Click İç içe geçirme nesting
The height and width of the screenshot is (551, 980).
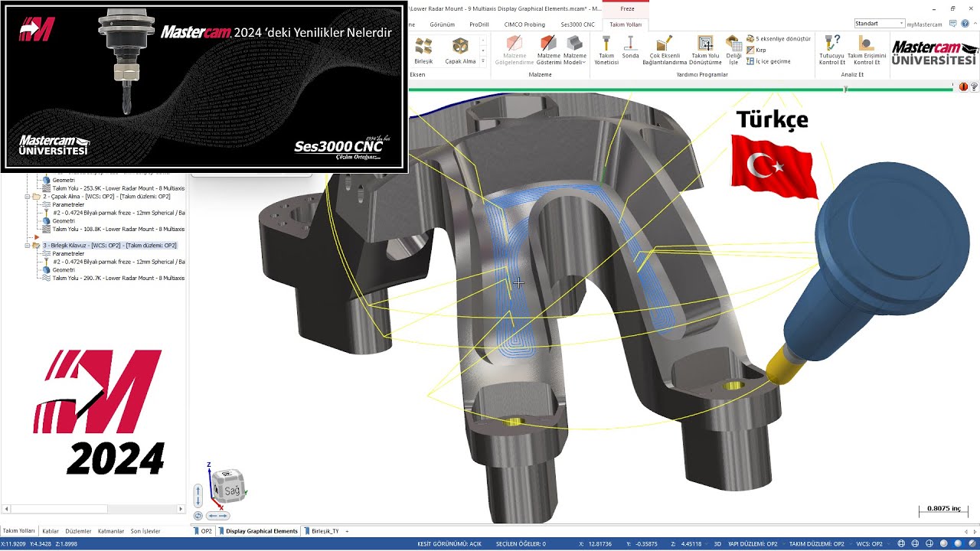pyautogui.click(x=768, y=61)
